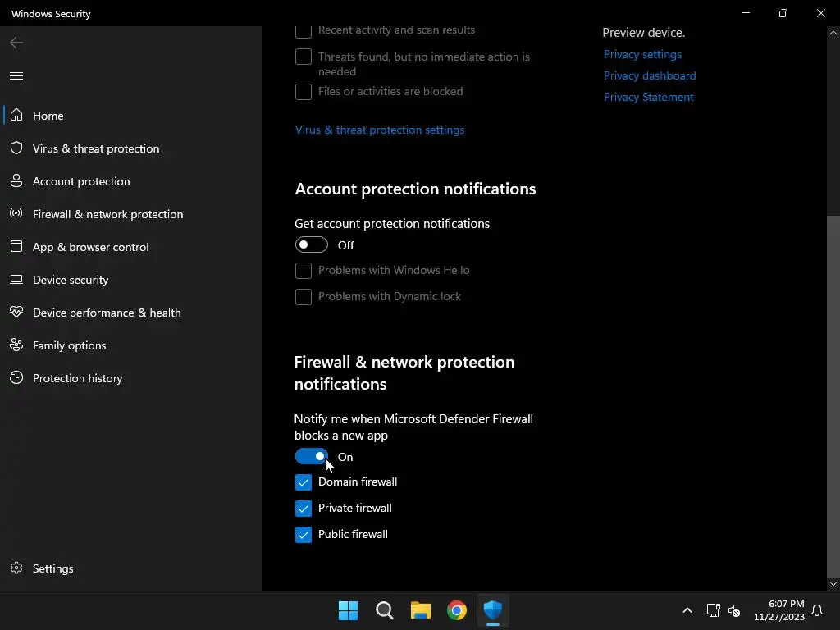Screen dimensions: 840x630
Task: Check Problems with Windows Hello
Action: (x=304, y=271)
